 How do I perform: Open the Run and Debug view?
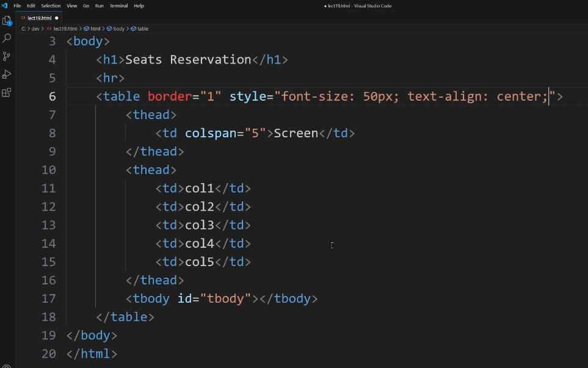(7, 74)
